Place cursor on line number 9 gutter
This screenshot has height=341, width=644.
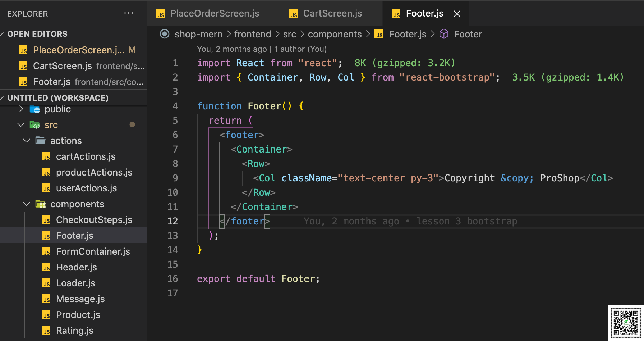coord(175,178)
